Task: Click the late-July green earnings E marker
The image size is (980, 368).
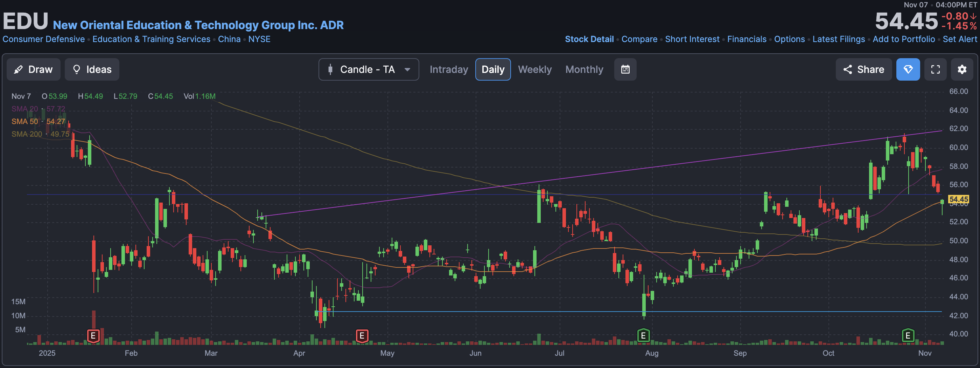Action: [643, 336]
